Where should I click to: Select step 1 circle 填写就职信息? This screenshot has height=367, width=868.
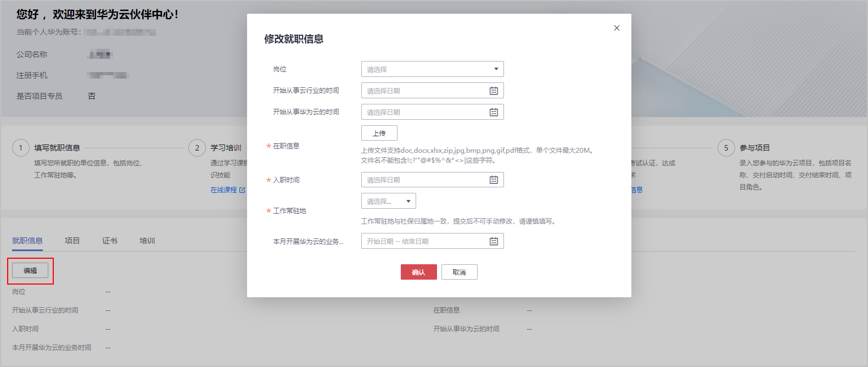tap(21, 148)
